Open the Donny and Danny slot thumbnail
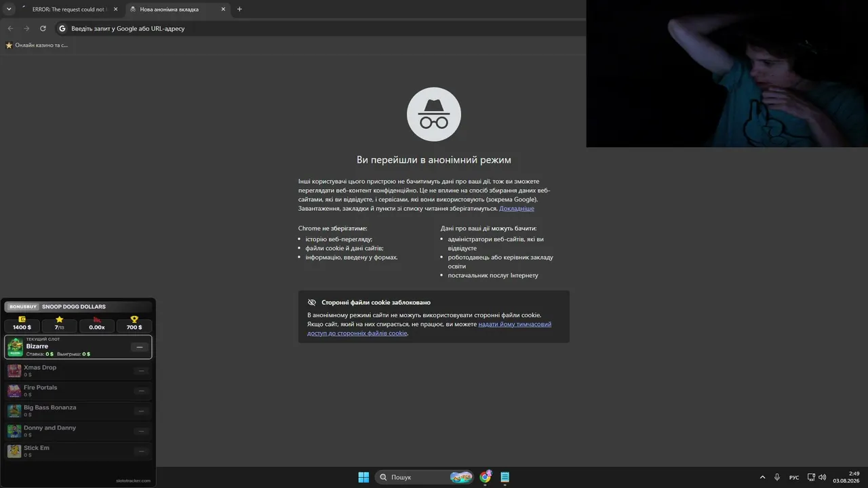This screenshot has width=868, height=488. tap(14, 431)
